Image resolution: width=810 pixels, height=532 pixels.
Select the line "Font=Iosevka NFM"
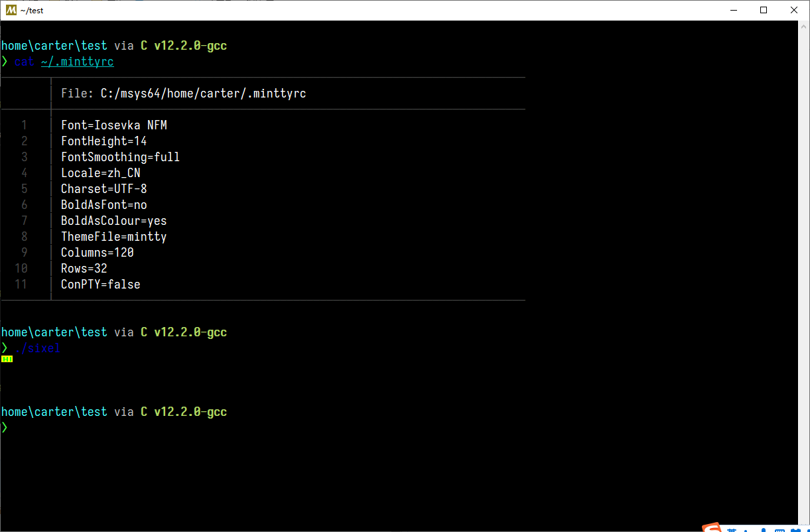pos(113,125)
